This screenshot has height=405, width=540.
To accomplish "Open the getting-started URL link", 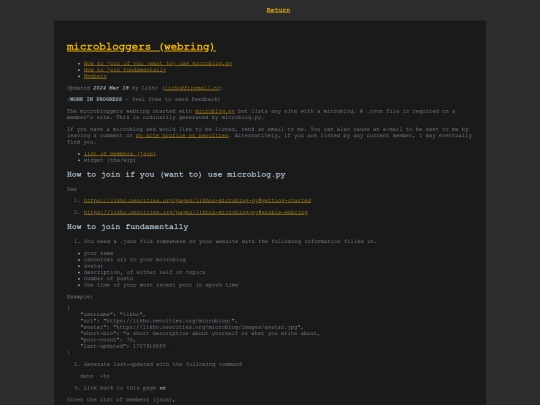I will click(197, 200).
